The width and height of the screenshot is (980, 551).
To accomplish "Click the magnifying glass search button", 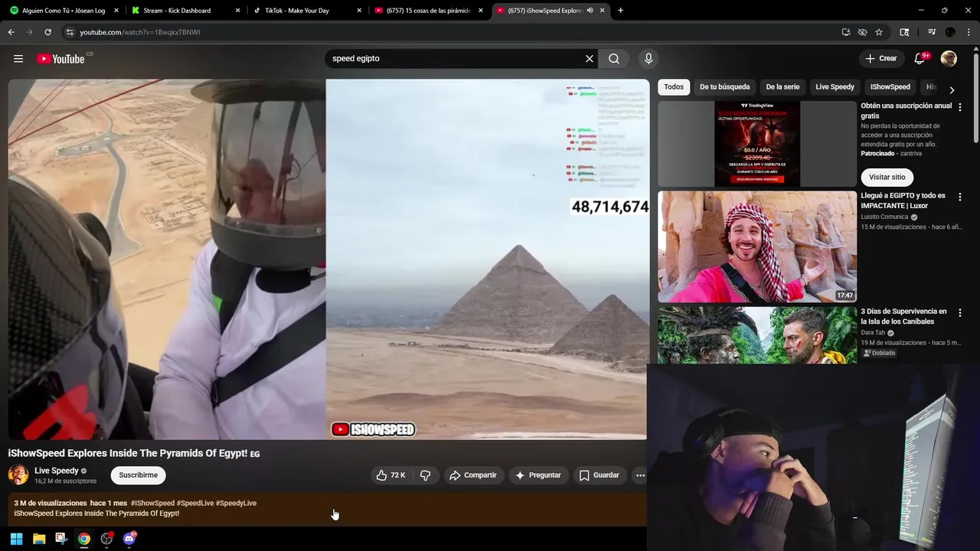I will tap(614, 59).
